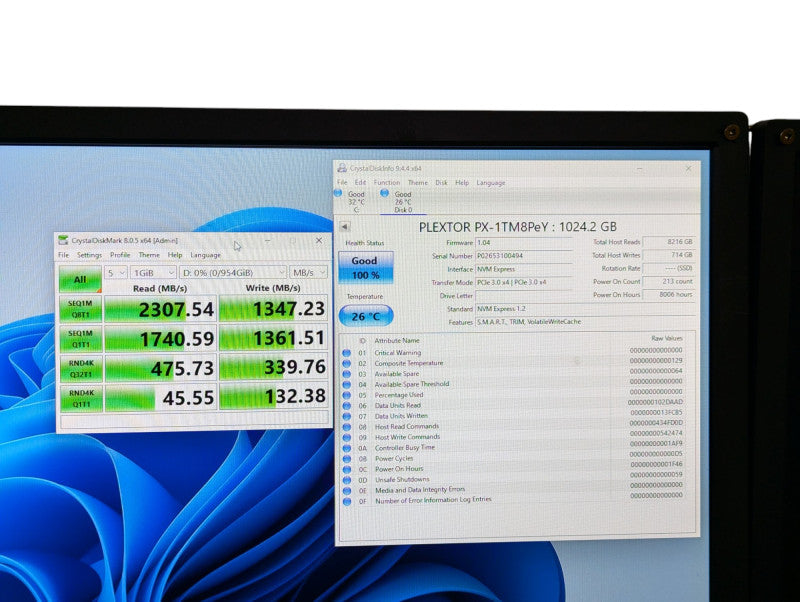Close the CrystalDiskMark window

(319, 240)
